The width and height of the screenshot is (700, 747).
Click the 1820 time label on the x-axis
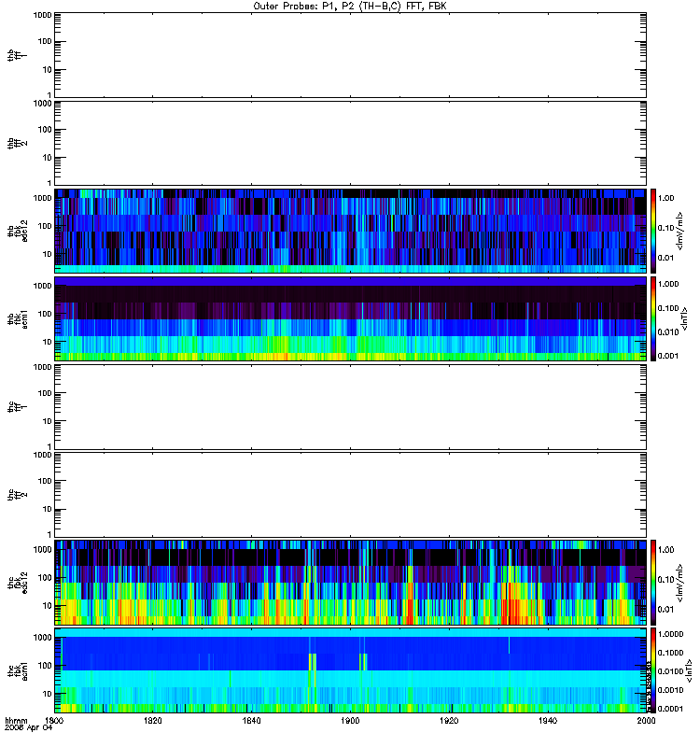tap(153, 720)
